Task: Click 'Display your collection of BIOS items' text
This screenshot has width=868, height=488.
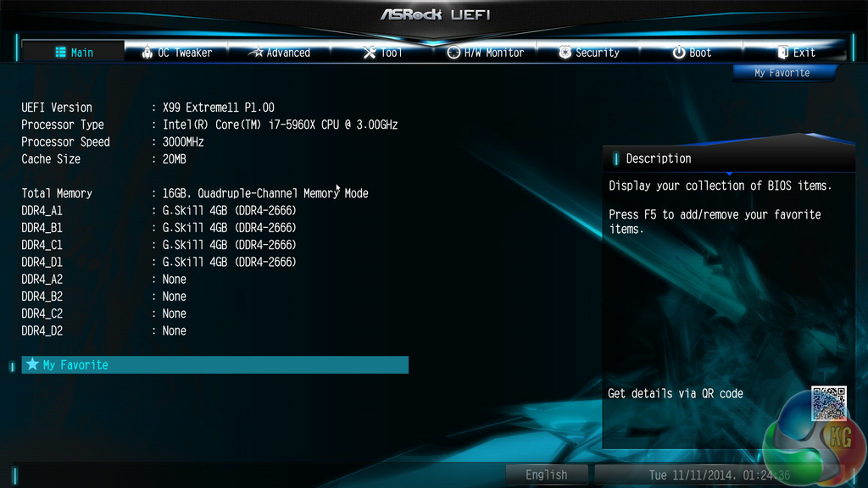Action: click(x=721, y=186)
